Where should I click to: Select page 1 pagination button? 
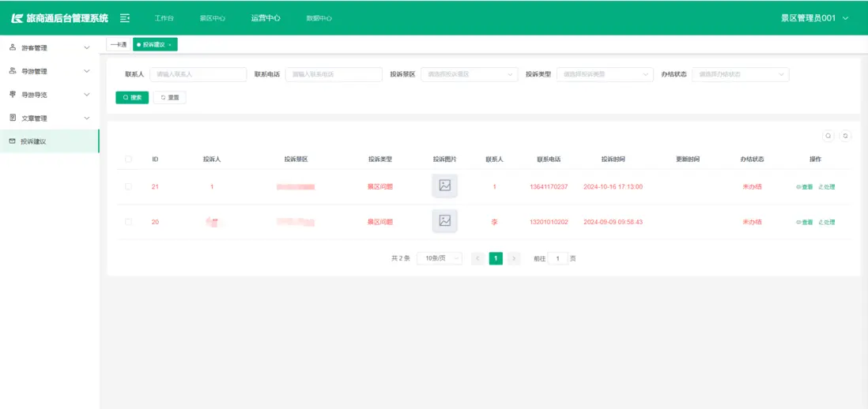pyautogui.click(x=496, y=258)
